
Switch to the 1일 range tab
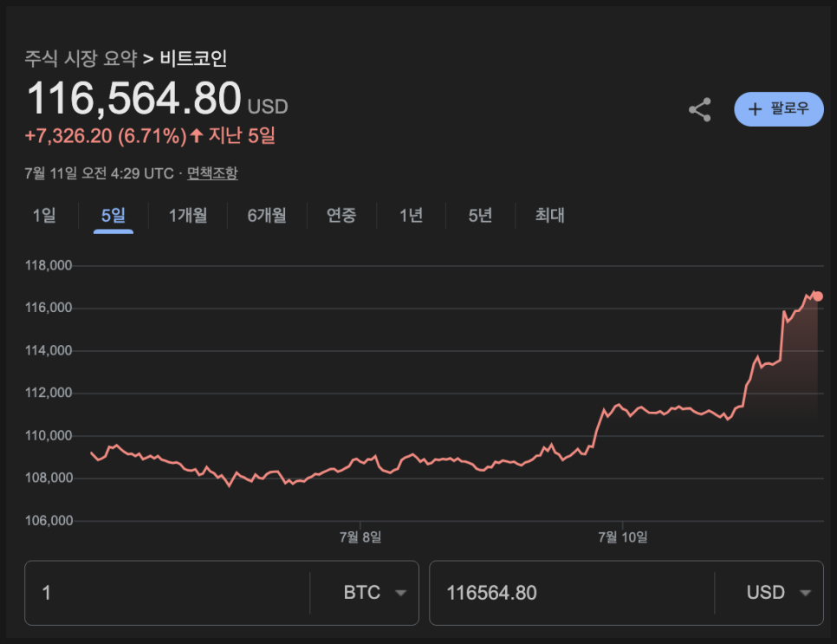coord(44,215)
